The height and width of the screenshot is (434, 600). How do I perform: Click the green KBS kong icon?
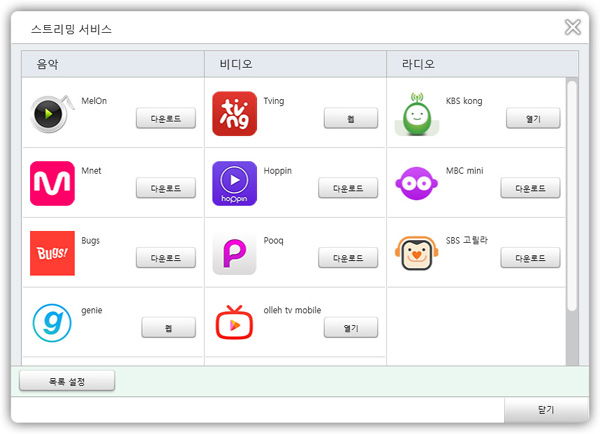tap(417, 114)
